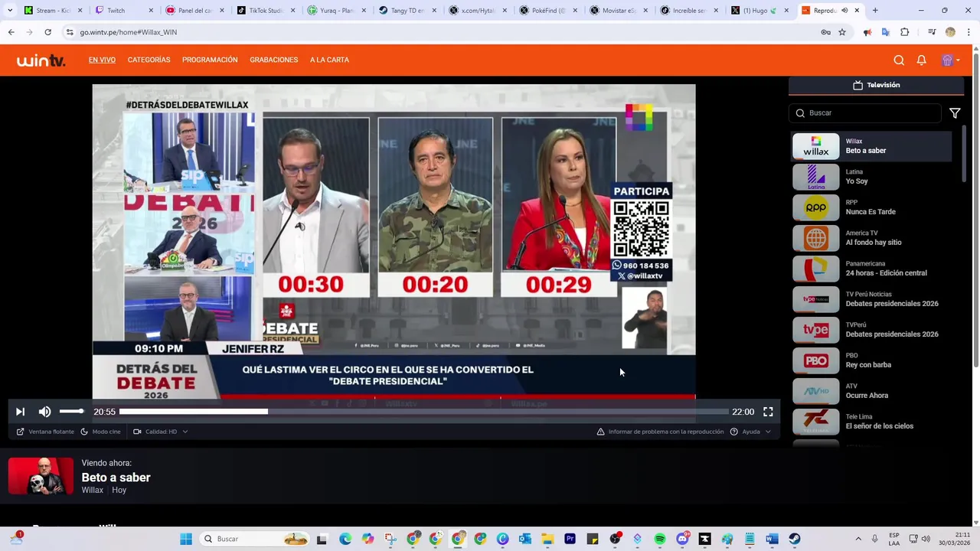Reload the browser page
The width and height of the screenshot is (980, 551).
pos(47,32)
